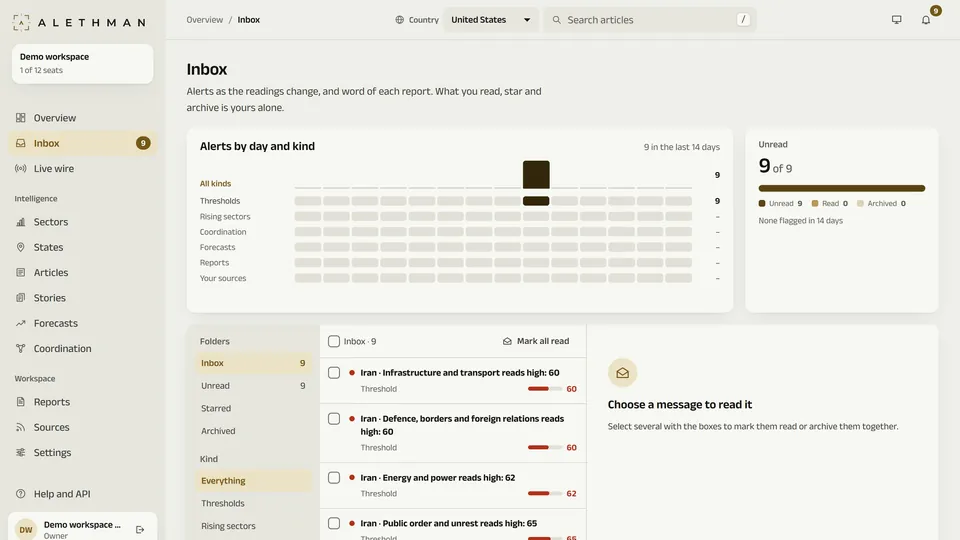The image size is (960, 540).
Task: Click the Articles document icon
Action: pyautogui.click(x=21, y=272)
